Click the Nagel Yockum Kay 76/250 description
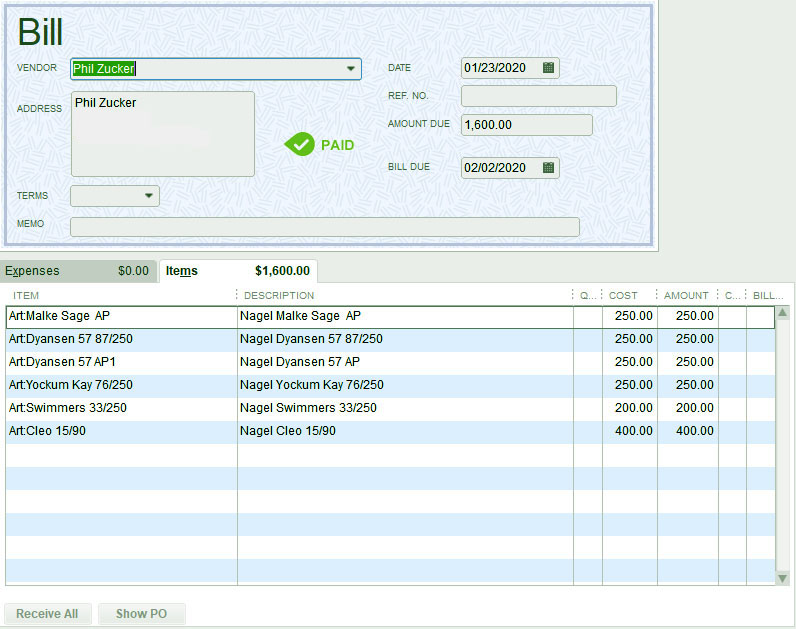Image resolution: width=796 pixels, height=629 pixels. (x=311, y=385)
